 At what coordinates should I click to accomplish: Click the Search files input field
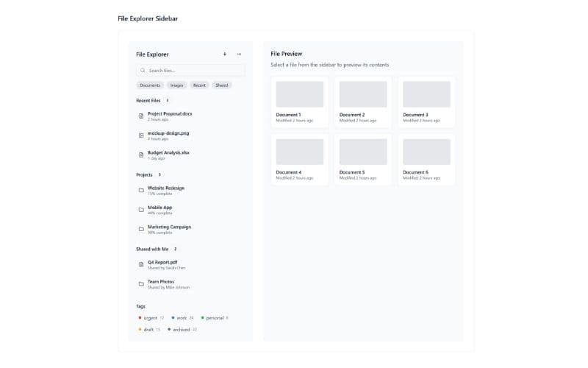(191, 71)
